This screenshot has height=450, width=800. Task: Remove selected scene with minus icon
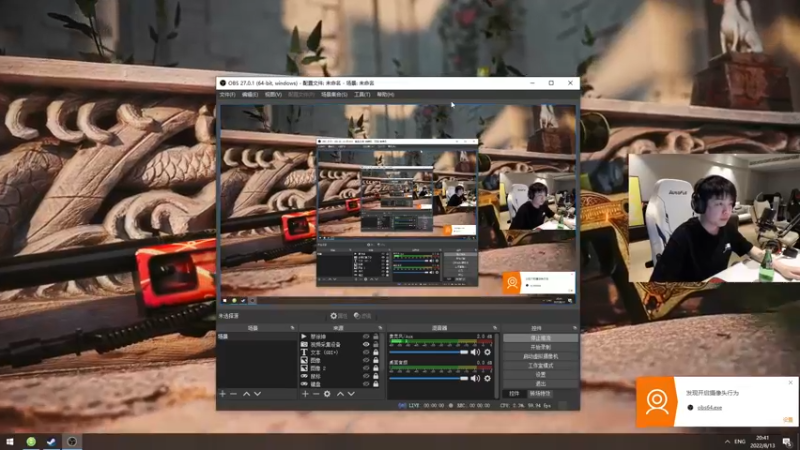[233, 394]
